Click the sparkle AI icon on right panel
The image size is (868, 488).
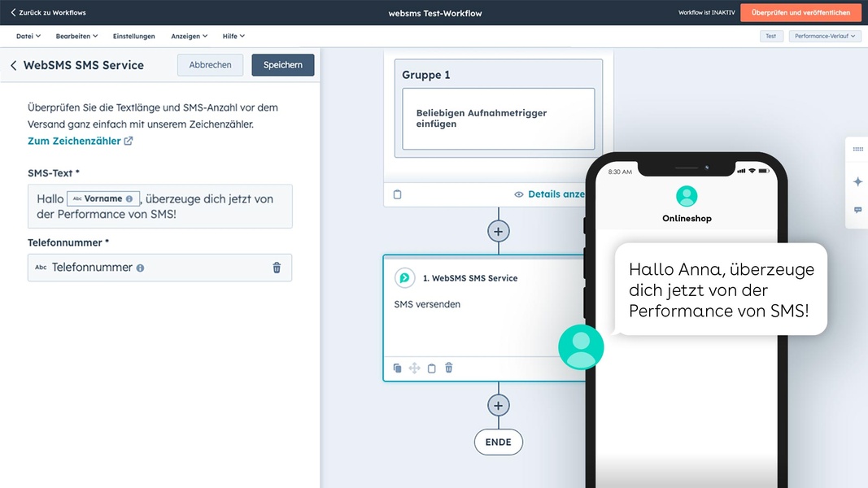858,181
